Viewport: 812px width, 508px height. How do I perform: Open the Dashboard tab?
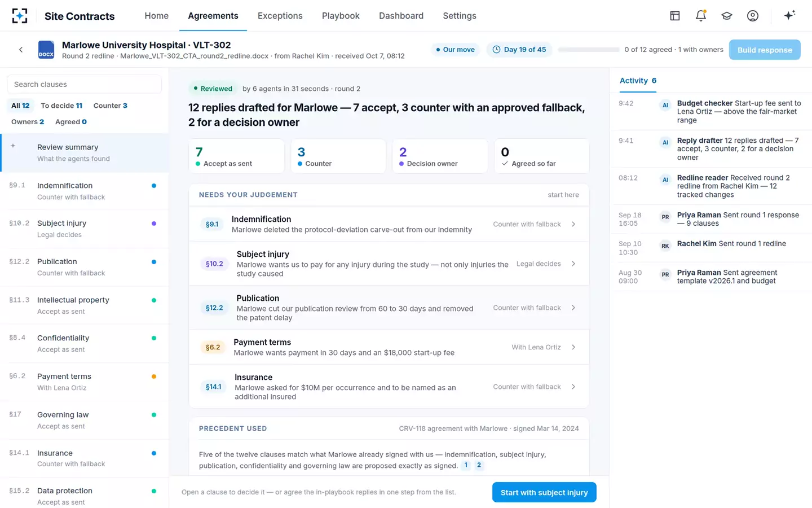point(401,16)
